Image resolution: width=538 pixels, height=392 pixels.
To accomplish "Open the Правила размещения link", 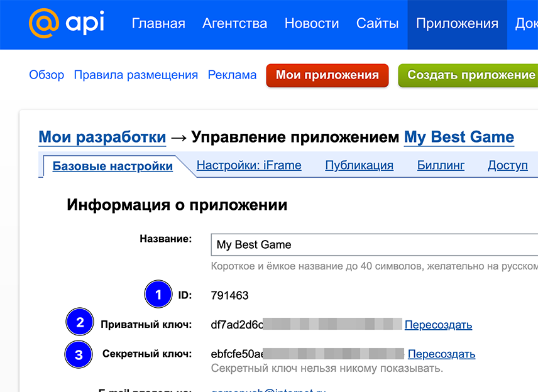I will click(x=136, y=75).
